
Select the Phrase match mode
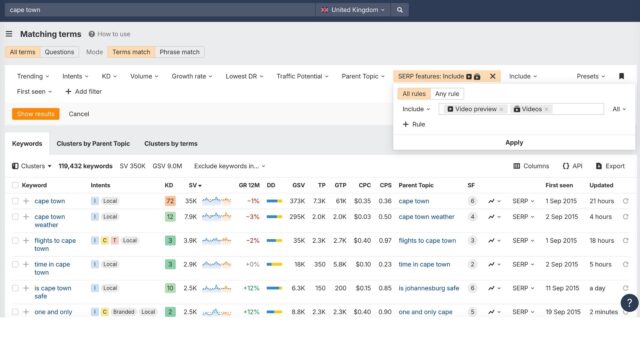click(x=179, y=52)
